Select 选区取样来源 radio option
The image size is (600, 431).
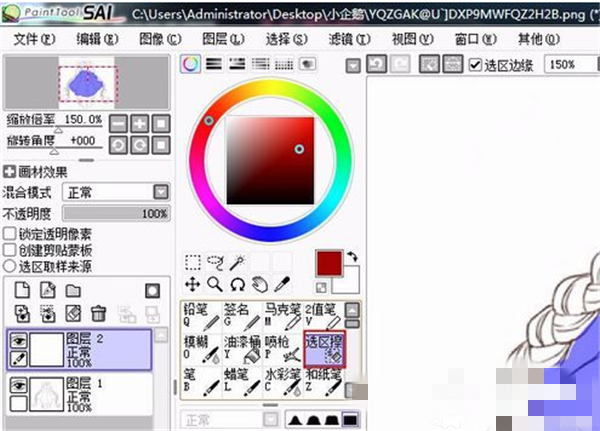[x=9, y=266]
